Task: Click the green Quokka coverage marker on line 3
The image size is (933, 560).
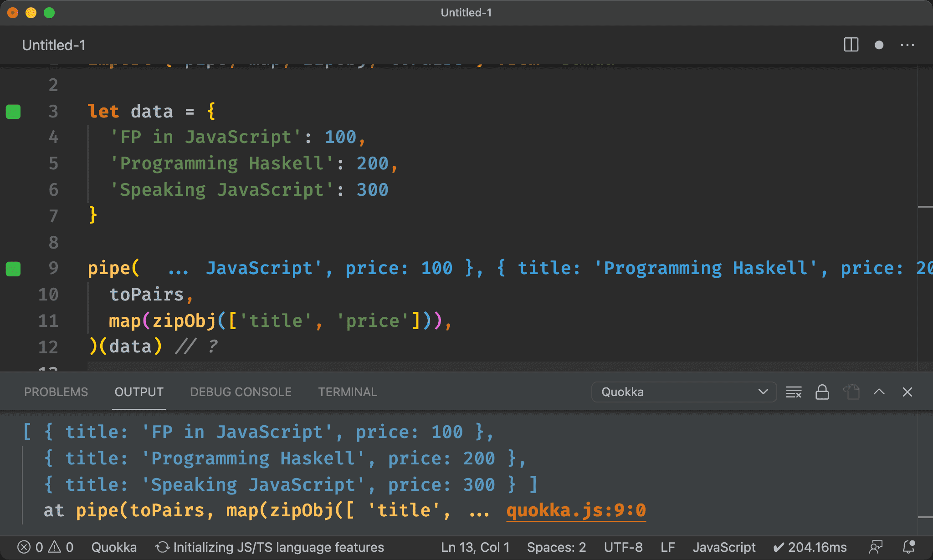Action: [13, 112]
